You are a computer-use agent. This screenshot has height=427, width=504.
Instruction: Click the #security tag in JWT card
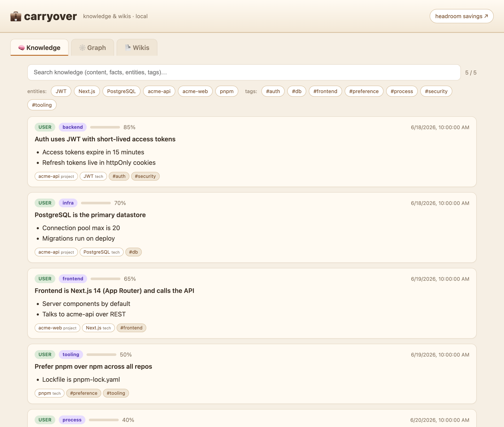pyautogui.click(x=145, y=176)
